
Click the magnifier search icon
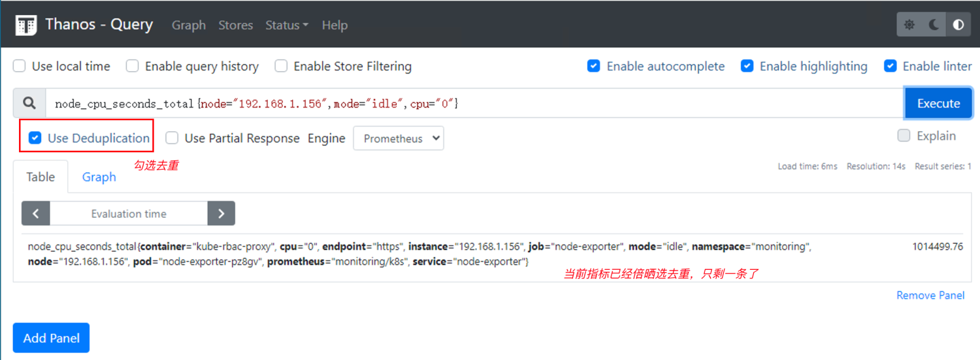tap(29, 103)
